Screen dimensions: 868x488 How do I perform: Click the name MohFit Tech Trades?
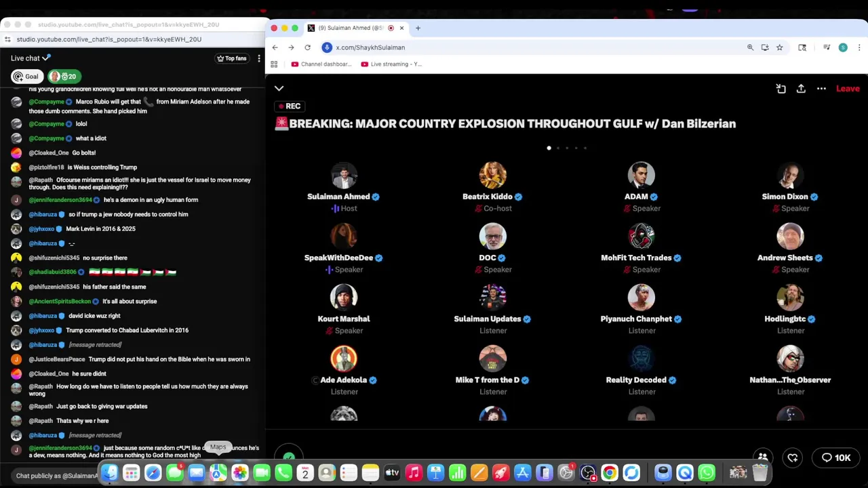coord(636,258)
